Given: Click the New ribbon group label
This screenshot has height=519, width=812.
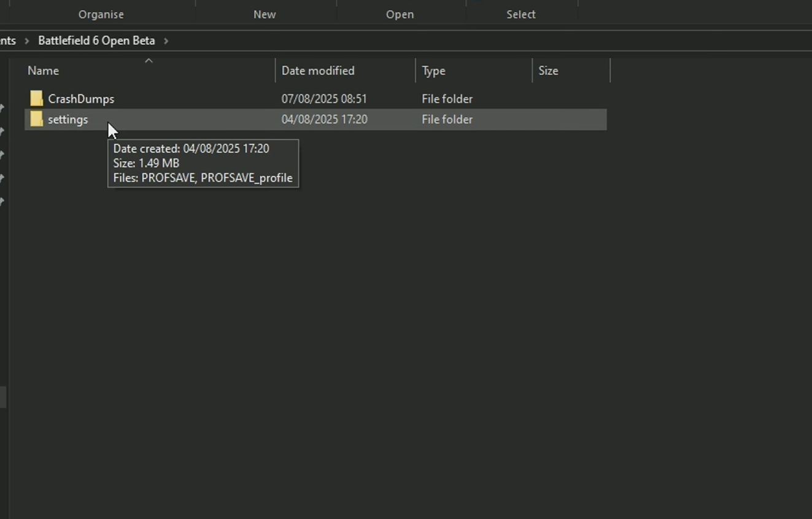Looking at the screenshot, I should (265, 14).
